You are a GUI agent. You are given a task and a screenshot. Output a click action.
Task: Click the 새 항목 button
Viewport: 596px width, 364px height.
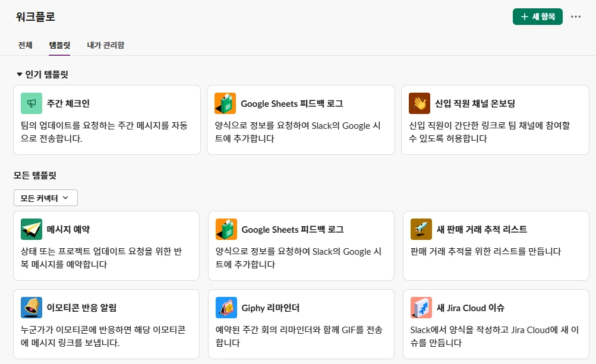click(537, 17)
